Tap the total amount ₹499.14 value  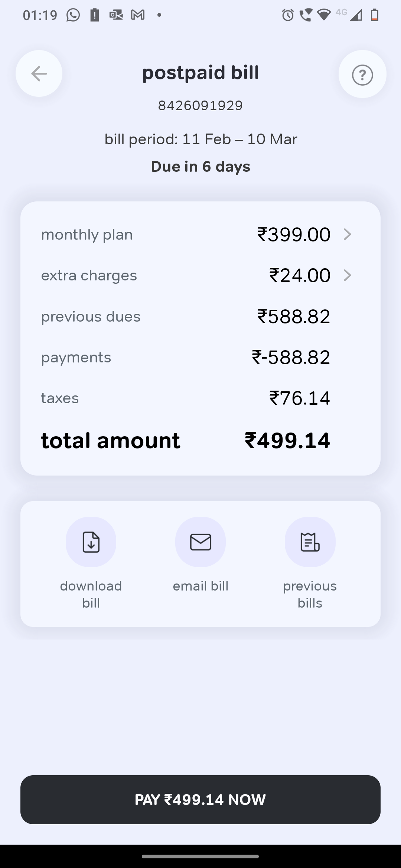coord(287,440)
